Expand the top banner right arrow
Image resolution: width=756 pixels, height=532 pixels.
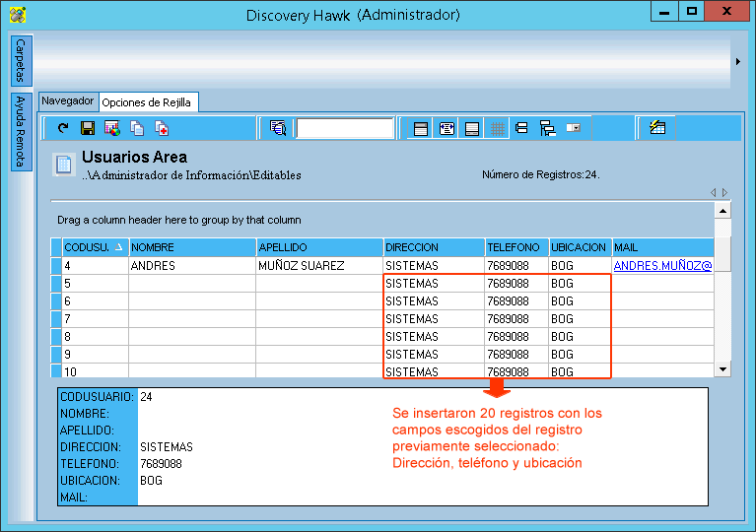point(738,62)
